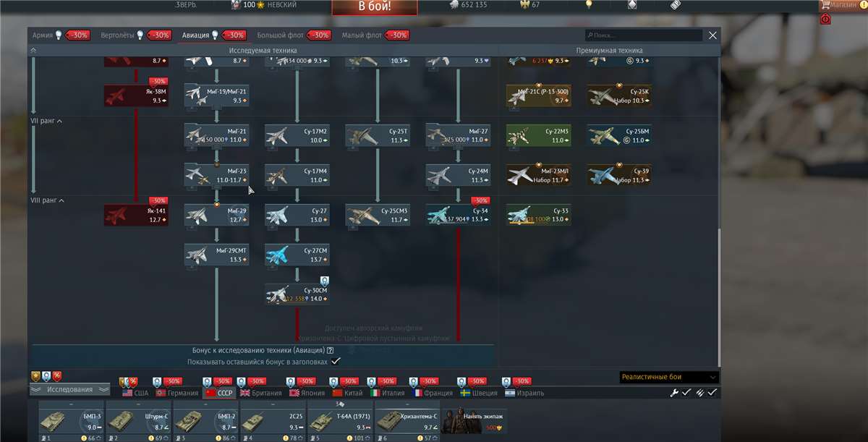Select the Су-27 aircraft card

click(x=297, y=215)
